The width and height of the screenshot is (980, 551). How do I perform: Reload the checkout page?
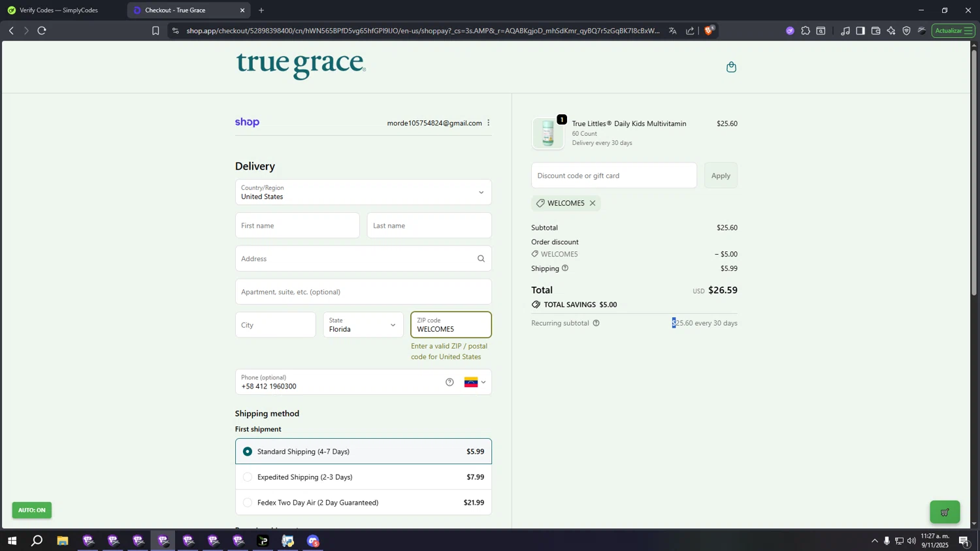42,31
